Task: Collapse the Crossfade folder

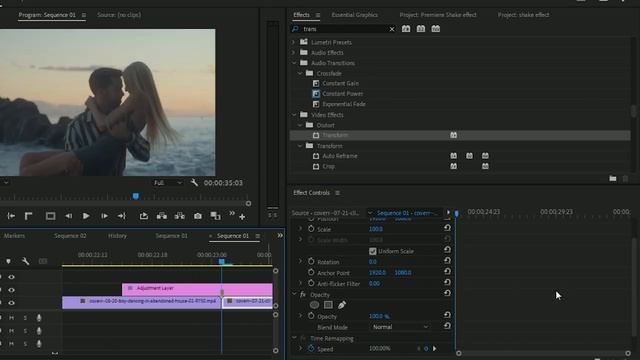Action: click(x=300, y=73)
